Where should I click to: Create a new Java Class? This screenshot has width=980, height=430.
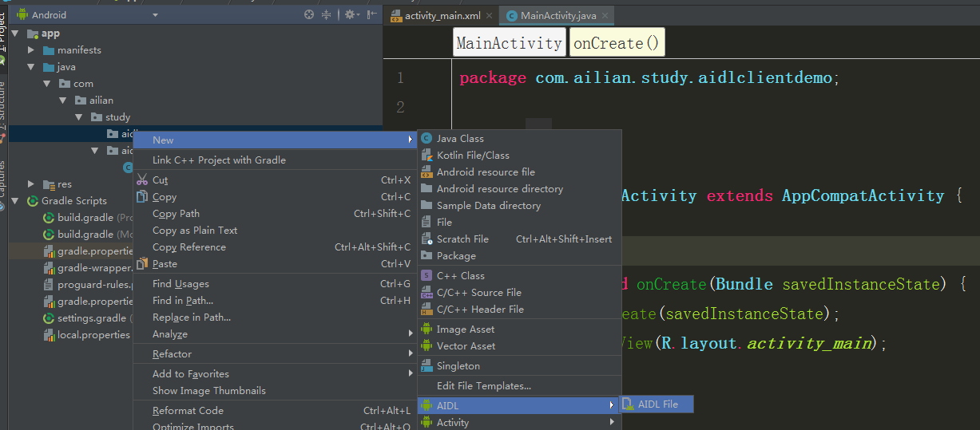pyautogui.click(x=519, y=139)
